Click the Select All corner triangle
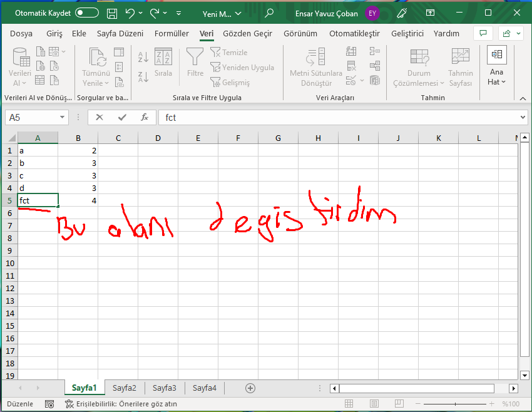 point(11,138)
